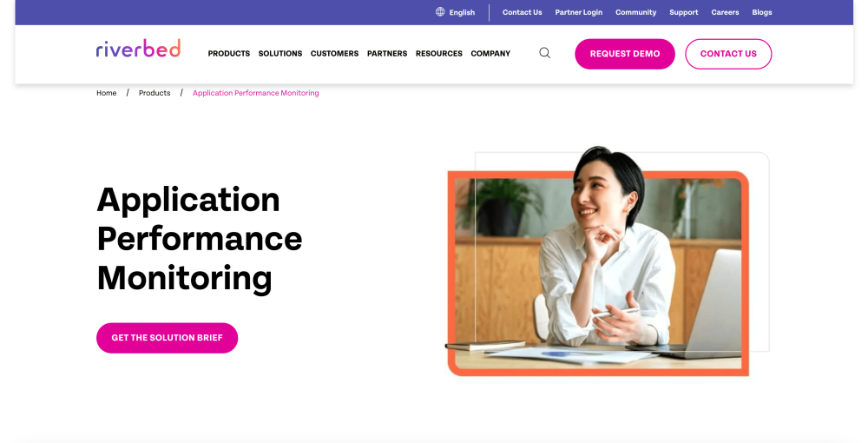The height and width of the screenshot is (443, 868).
Task: Go to Home breadcrumb link
Action: (x=106, y=93)
